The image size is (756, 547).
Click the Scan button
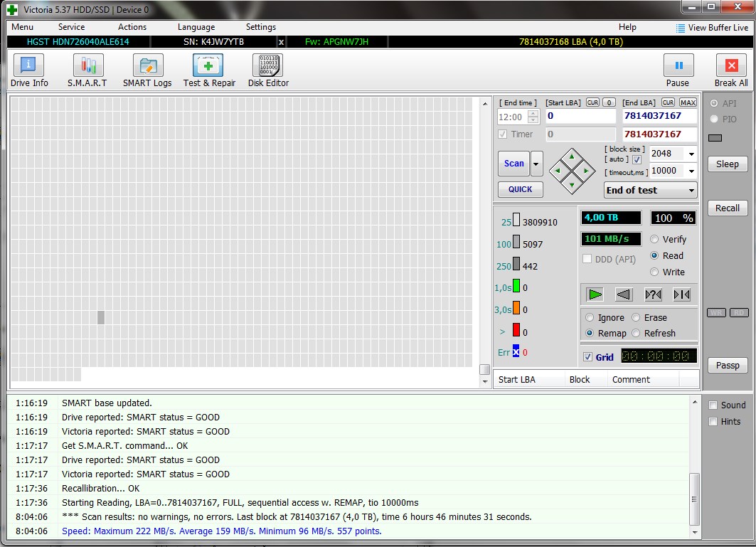(x=514, y=164)
